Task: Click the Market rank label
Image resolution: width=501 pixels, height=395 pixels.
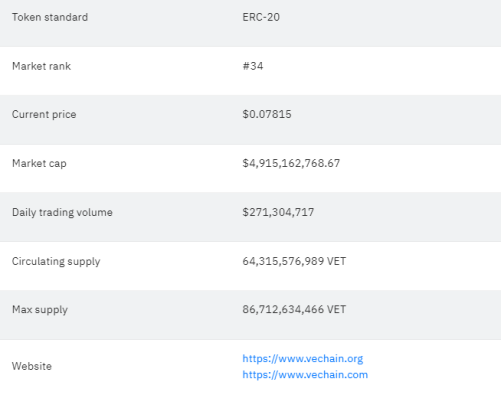Action: (x=41, y=66)
